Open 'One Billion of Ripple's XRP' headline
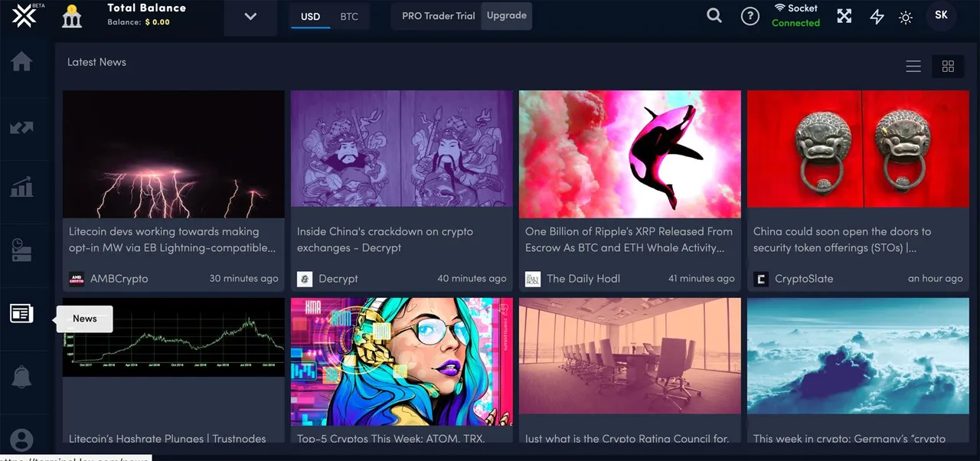This screenshot has width=980, height=461. [629, 240]
